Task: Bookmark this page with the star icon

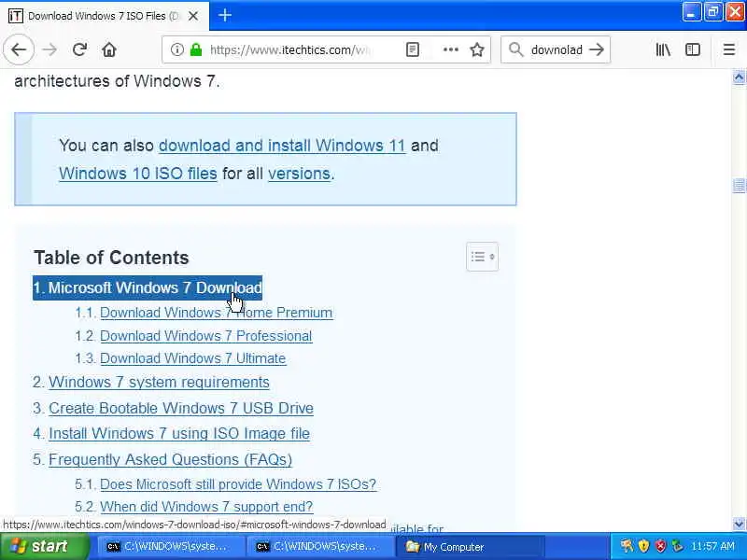Action: 477,49
